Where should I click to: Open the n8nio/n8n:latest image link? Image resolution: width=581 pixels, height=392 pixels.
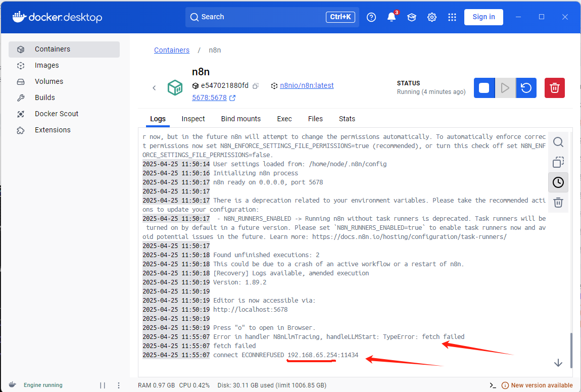coord(307,85)
